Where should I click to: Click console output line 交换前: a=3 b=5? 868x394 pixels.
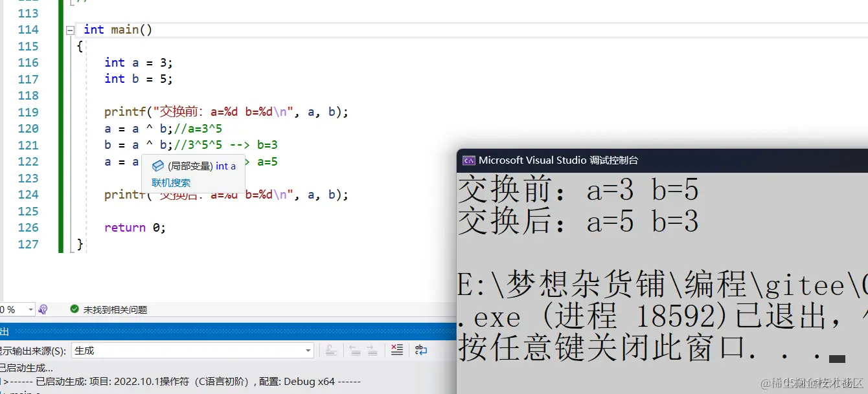pyautogui.click(x=578, y=190)
